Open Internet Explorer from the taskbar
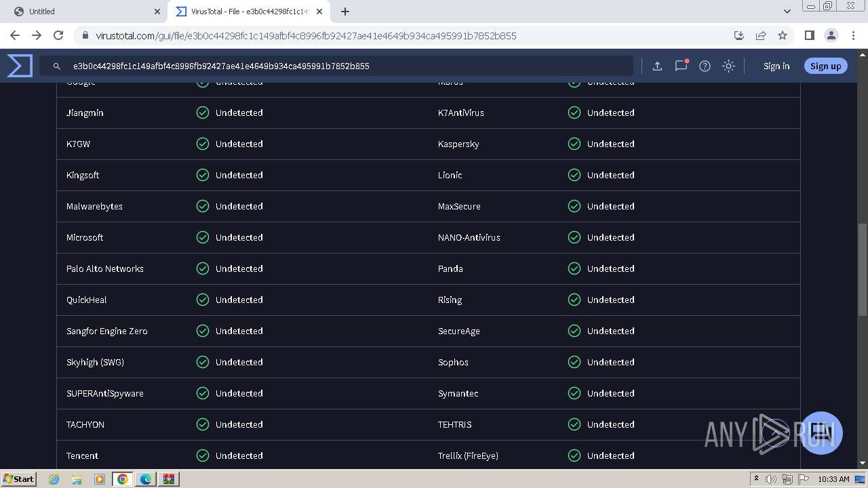This screenshot has width=868, height=488. point(54,479)
